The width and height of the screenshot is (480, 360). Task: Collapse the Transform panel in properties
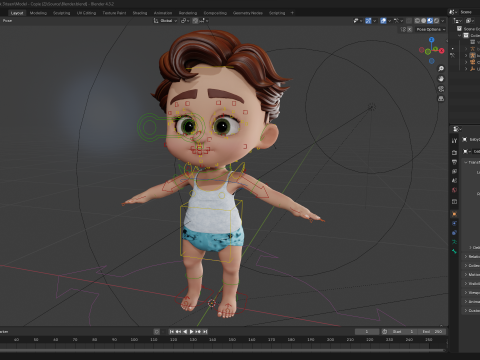(466, 162)
